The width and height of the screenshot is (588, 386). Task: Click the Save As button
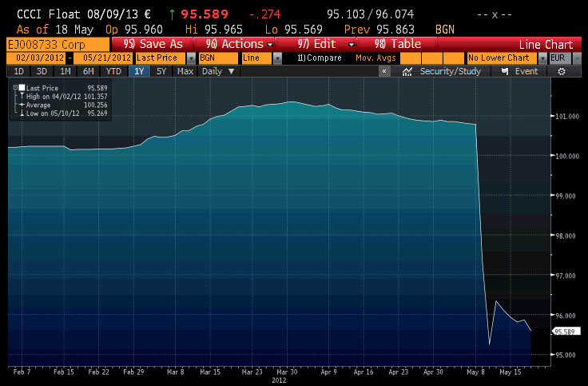[153, 44]
